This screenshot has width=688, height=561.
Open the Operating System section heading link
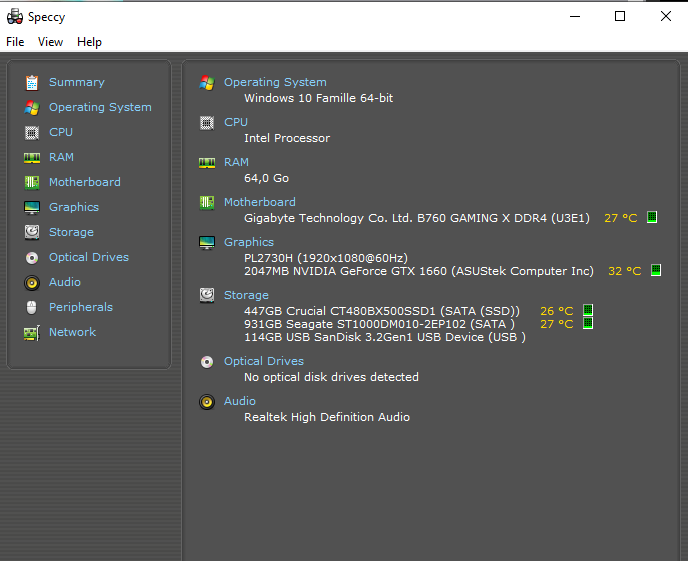[x=275, y=82]
